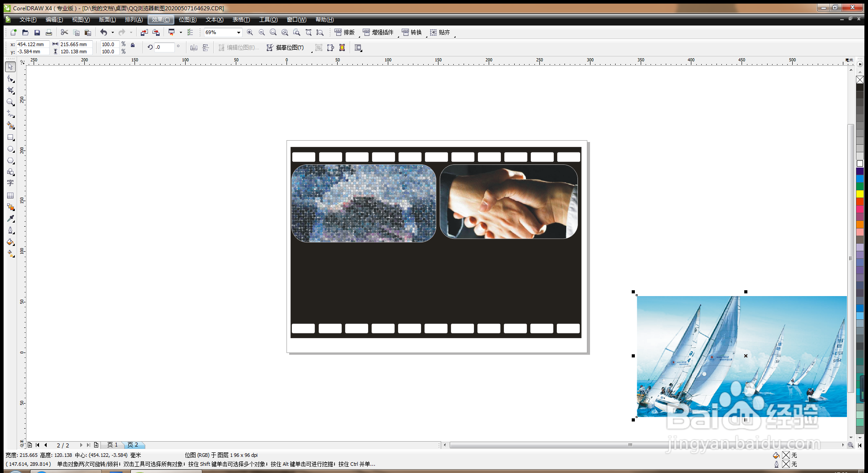Select the Ellipse tool

pos(10,149)
